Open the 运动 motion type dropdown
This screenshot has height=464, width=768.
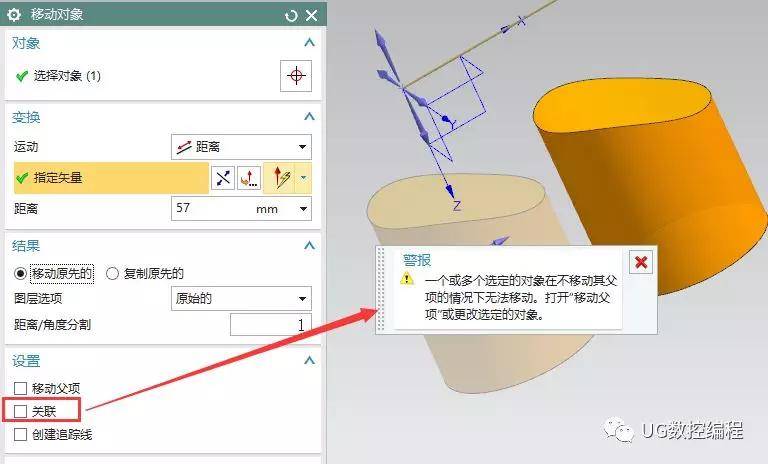click(241, 147)
